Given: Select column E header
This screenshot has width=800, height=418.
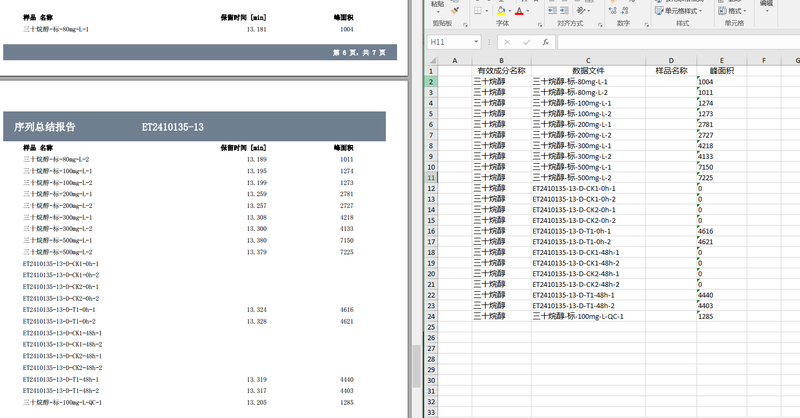Looking at the screenshot, I should [x=721, y=60].
